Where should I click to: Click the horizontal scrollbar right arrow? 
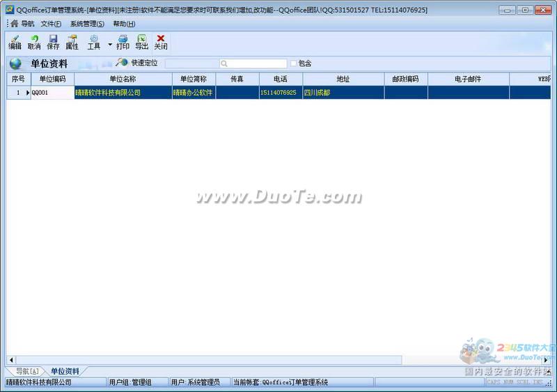coord(546,360)
